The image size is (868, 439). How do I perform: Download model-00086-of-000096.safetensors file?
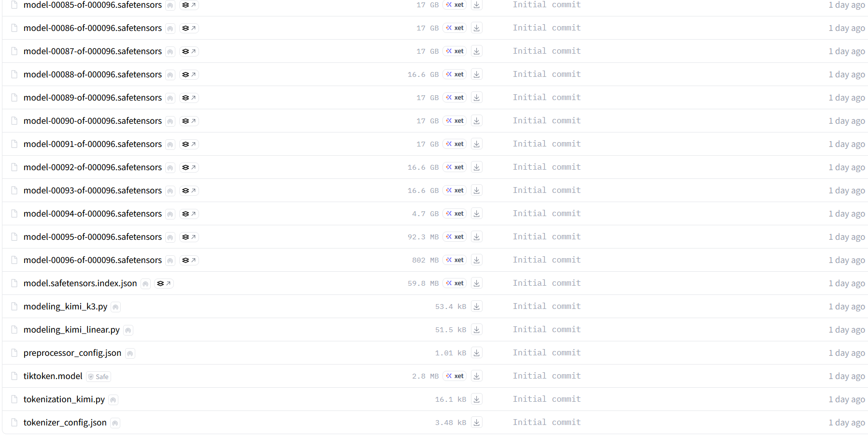476,28
